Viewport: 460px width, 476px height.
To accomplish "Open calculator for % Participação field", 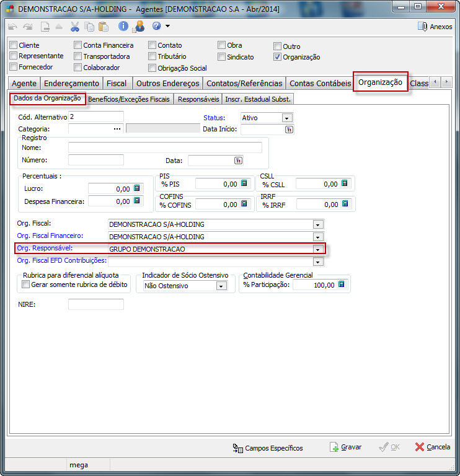I will tap(342, 285).
